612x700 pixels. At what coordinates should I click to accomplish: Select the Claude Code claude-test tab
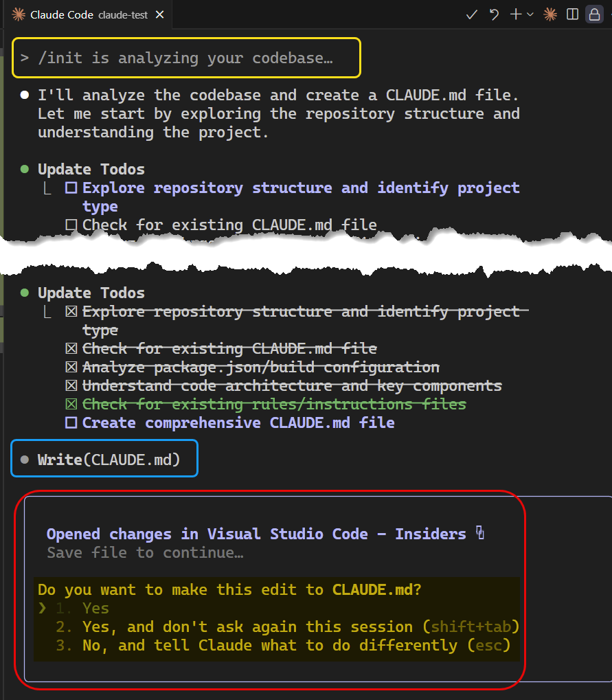coord(89,14)
